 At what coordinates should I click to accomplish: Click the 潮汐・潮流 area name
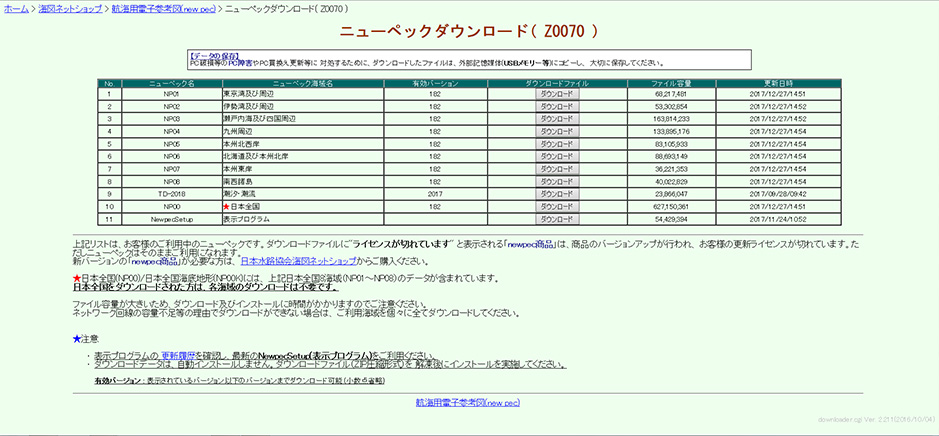[x=239, y=194]
